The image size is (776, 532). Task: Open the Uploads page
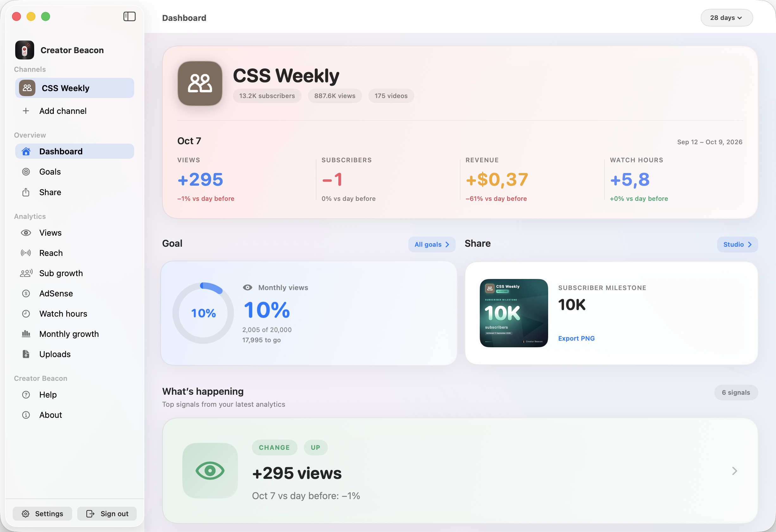(x=74, y=354)
